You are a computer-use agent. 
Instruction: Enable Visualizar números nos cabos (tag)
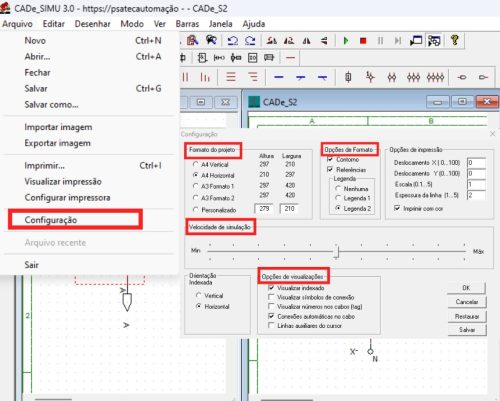(271, 306)
